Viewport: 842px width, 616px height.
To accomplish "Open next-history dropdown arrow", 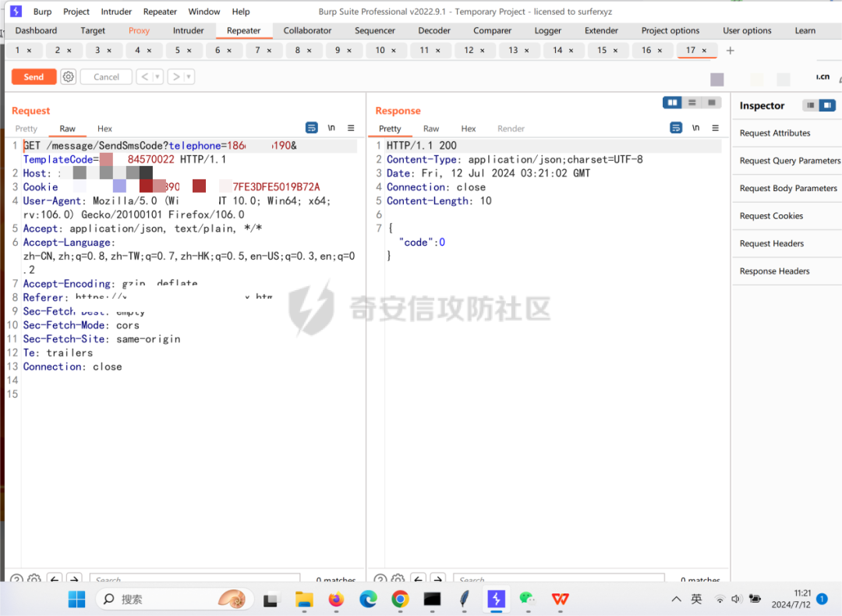I will coord(189,76).
